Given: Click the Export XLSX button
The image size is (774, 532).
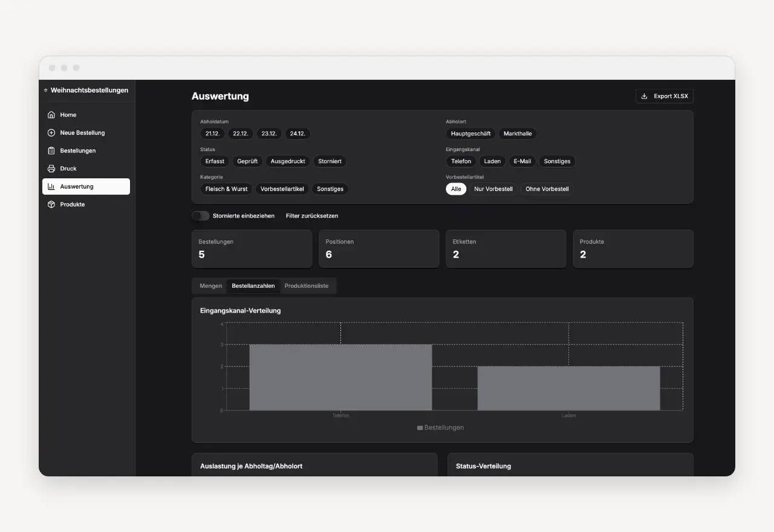Looking at the screenshot, I should 665,96.
